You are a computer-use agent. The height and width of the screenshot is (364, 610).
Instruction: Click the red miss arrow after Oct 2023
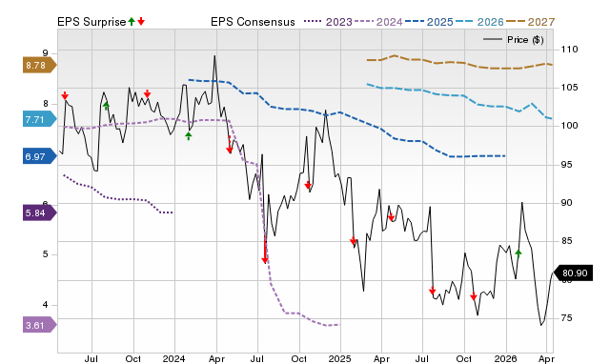[147, 93]
